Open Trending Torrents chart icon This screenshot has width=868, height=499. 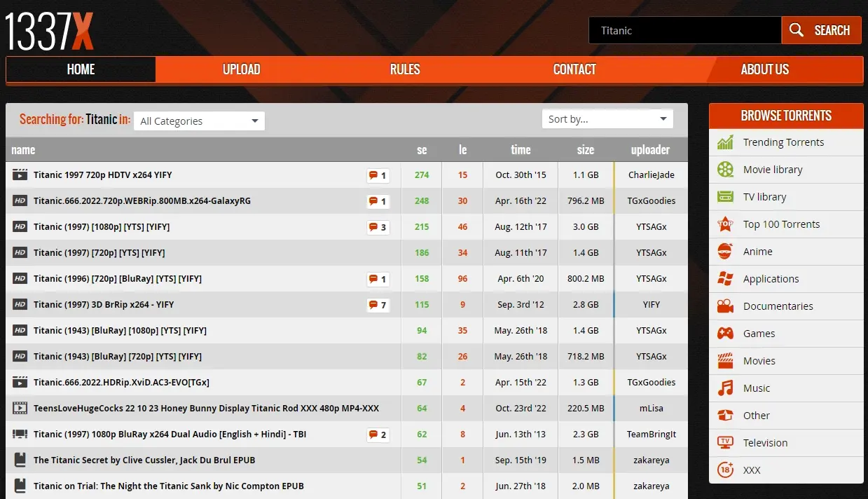(725, 142)
